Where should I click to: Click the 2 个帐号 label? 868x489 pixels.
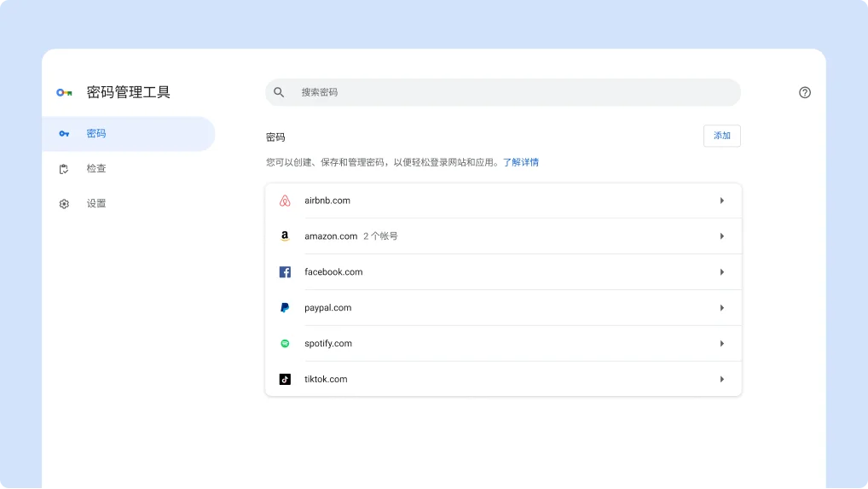(380, 236)
